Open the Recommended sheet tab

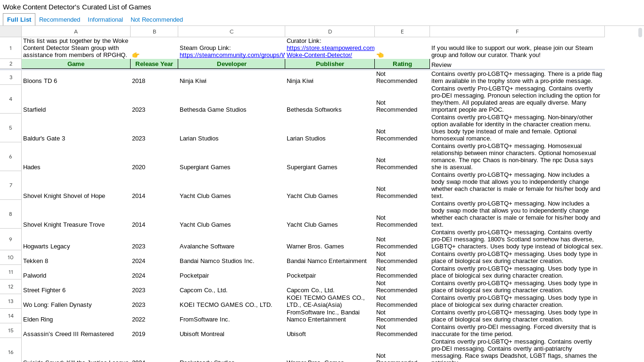pyautogui.click(x=59, y=19)
